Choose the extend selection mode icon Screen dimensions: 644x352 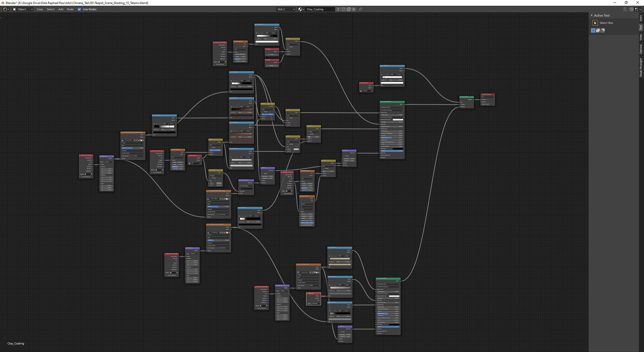(x=598, y=31)
